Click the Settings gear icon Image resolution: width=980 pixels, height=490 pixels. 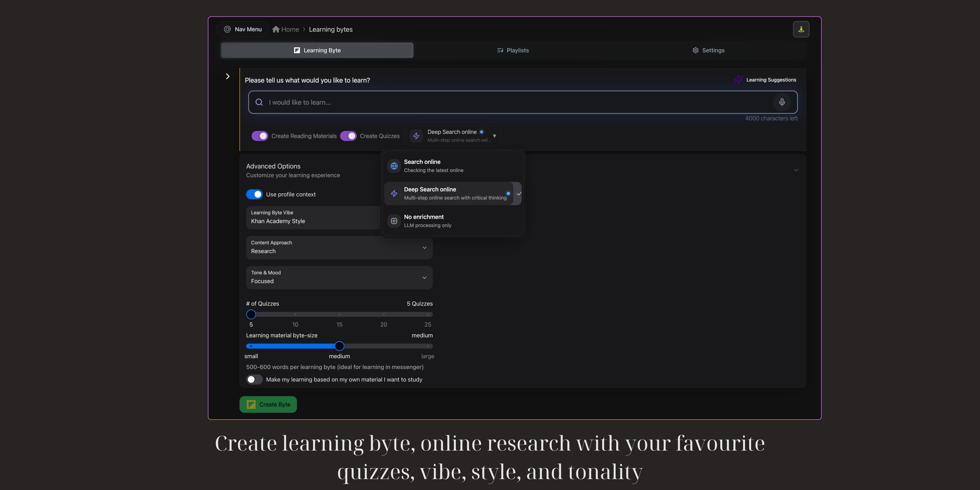tap(695, 50)
